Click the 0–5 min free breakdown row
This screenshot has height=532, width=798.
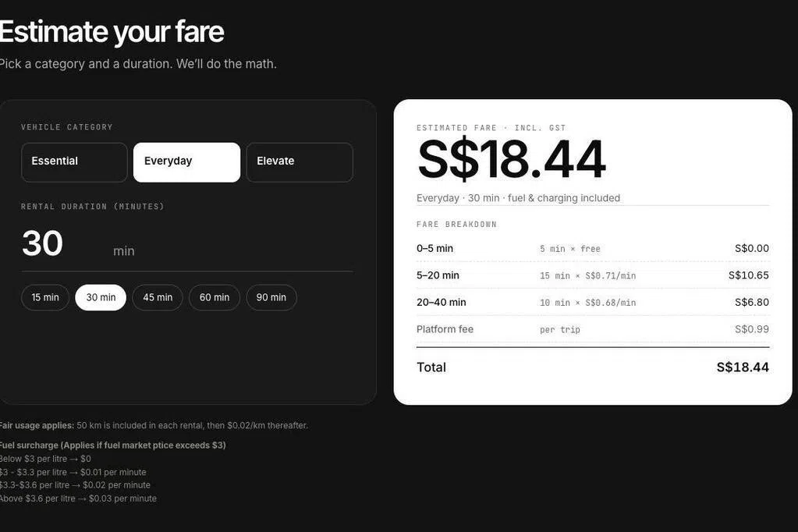click(592, 248)
